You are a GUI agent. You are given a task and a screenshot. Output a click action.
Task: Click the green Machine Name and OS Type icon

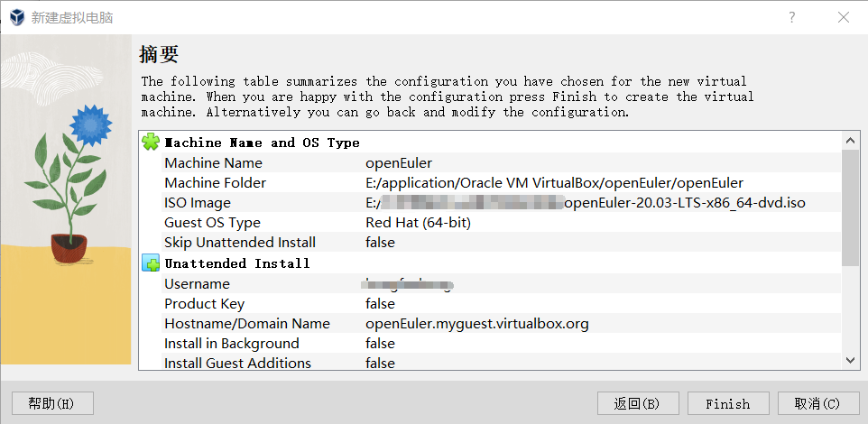click(x=151, y=143)
